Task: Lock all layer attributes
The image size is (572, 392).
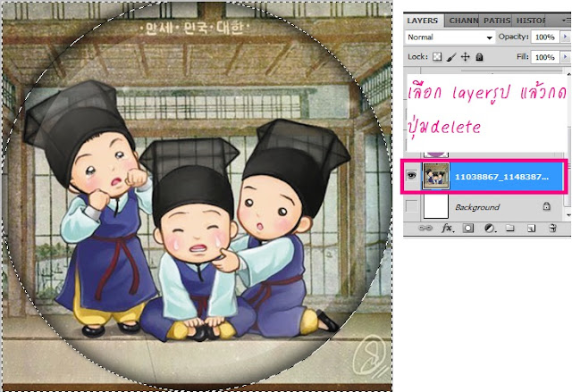Action: click(479, 57)
